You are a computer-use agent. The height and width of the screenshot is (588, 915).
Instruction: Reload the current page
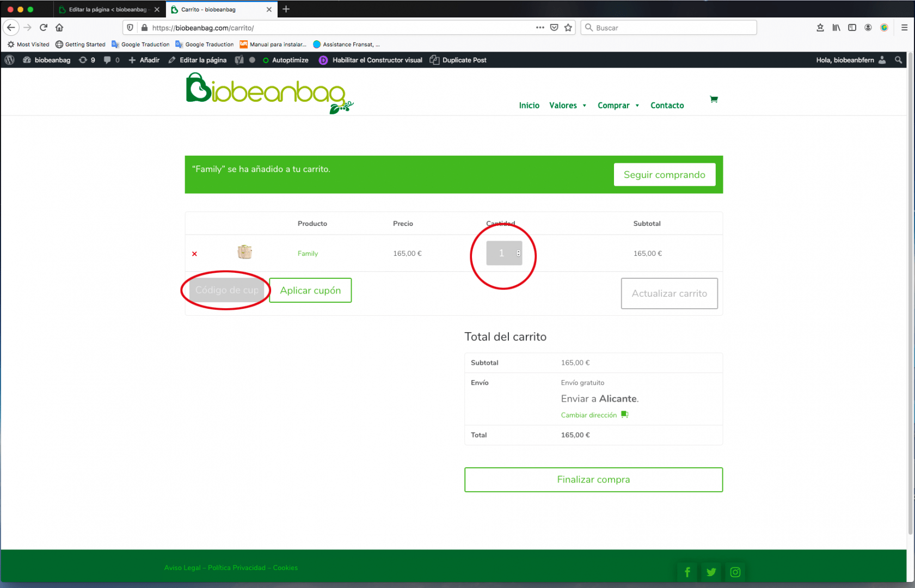tap(44, 27)
